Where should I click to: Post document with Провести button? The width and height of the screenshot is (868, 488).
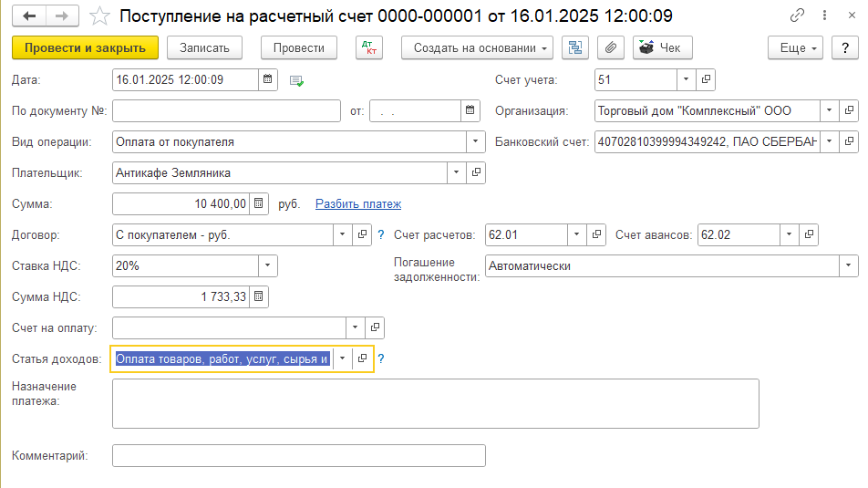[299, 47]
